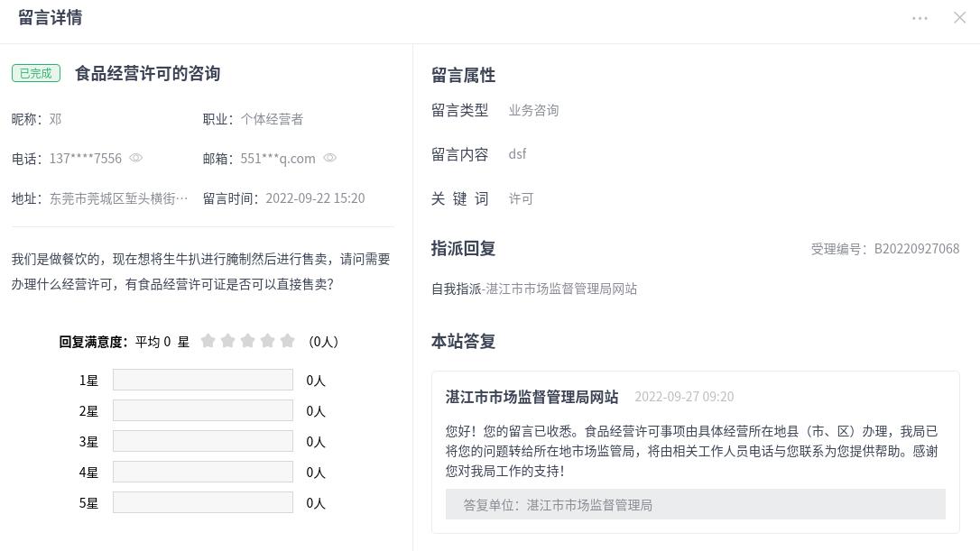This screenshot has width=980, height=551.
Task: Click the 5星 rating progress bar
Action: [203, 503]
